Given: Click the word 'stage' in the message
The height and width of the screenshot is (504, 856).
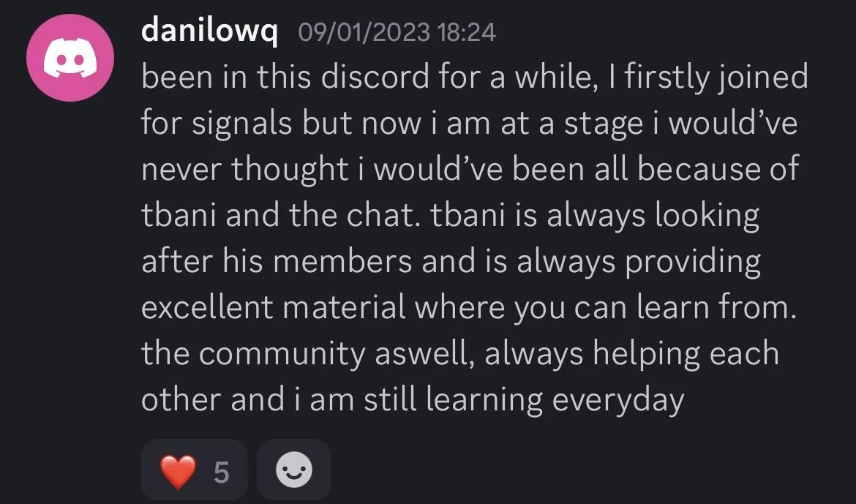Looking at the screenshot, I should click(603, 124).
